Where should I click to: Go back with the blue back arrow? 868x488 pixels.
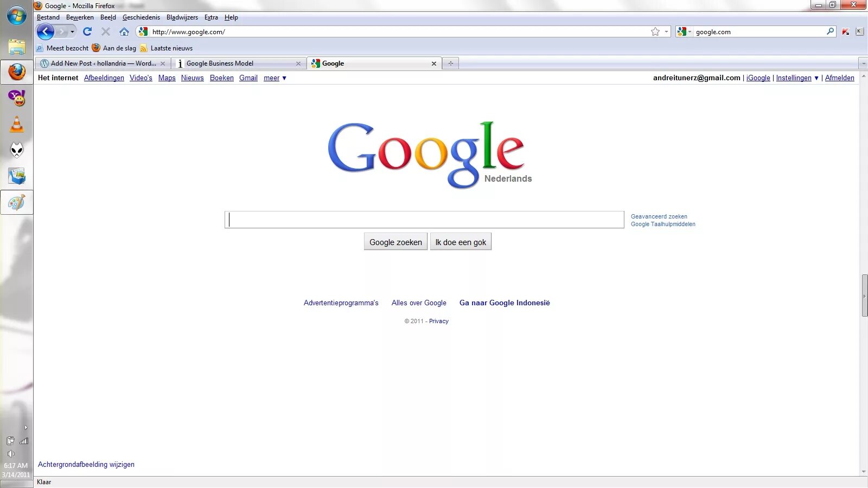coord(46,31)
